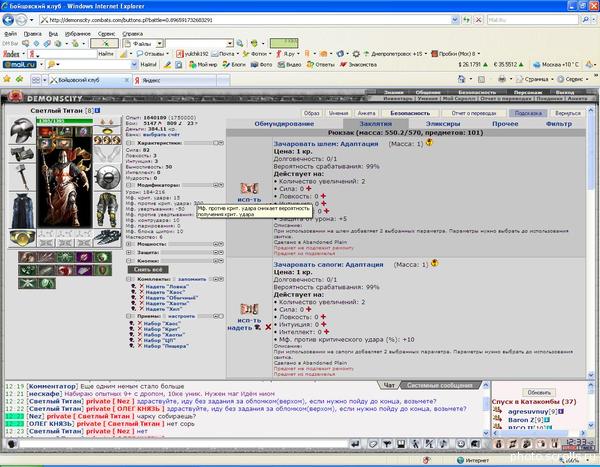600x467 pixels.
Task: Click the equipped hammer weapon slot
Action: pyautogui.click(x=22, y=177)
